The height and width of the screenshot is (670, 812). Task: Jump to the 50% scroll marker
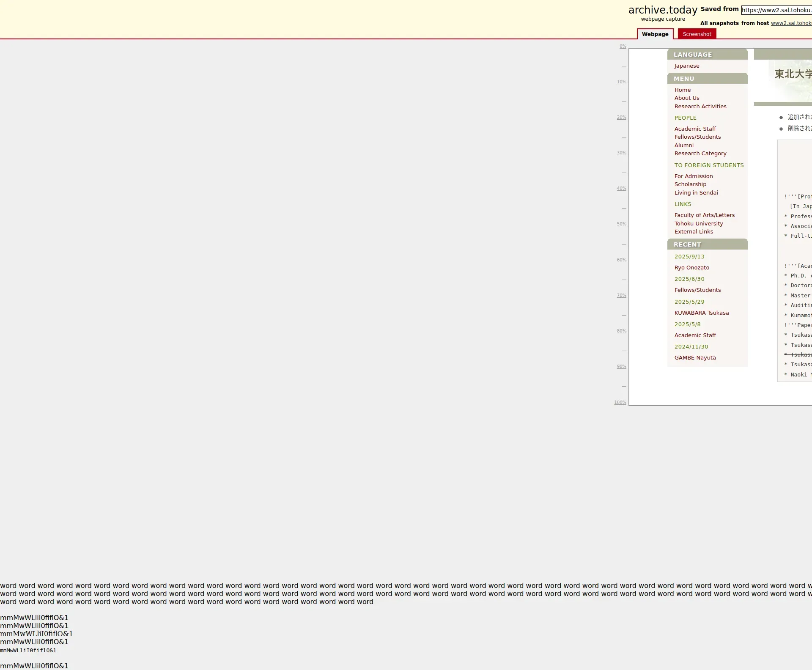(x=621, y=224)
